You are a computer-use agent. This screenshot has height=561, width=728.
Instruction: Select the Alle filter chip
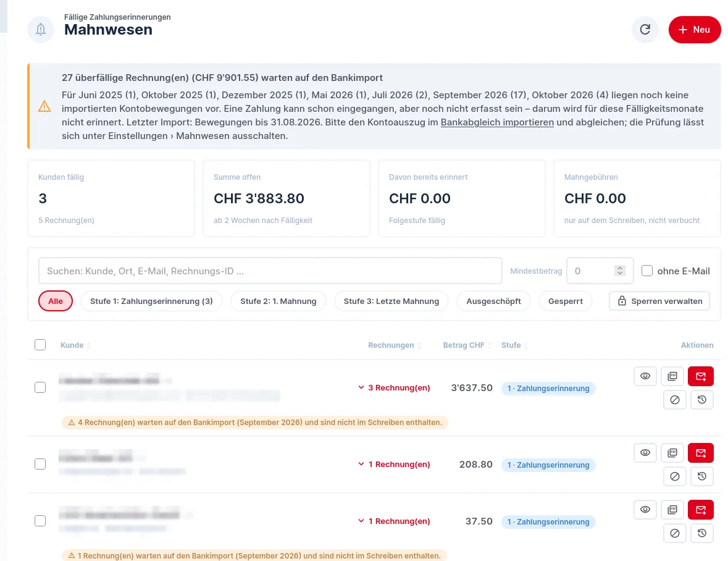(x=55, y=301)
